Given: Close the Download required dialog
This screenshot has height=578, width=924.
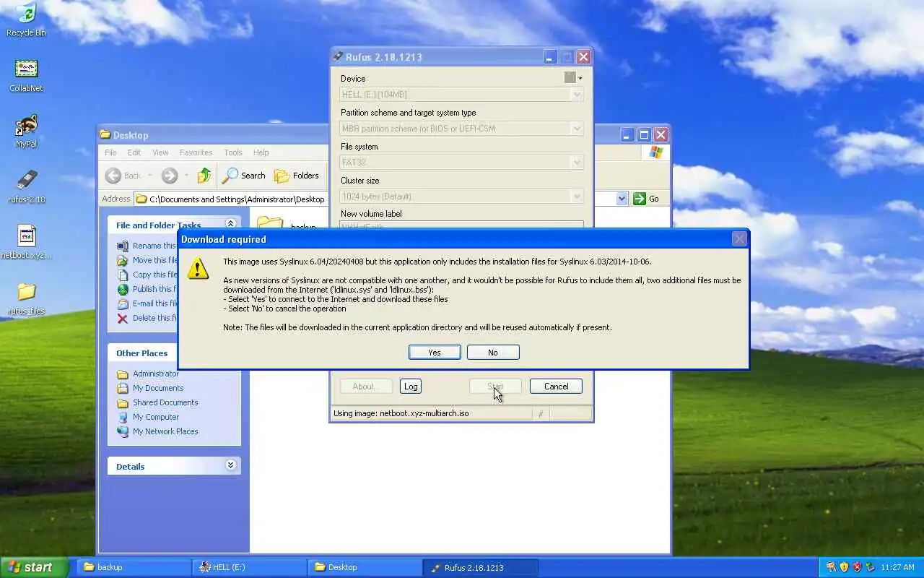Looking at the screenshot, I should tap(739, 239).
